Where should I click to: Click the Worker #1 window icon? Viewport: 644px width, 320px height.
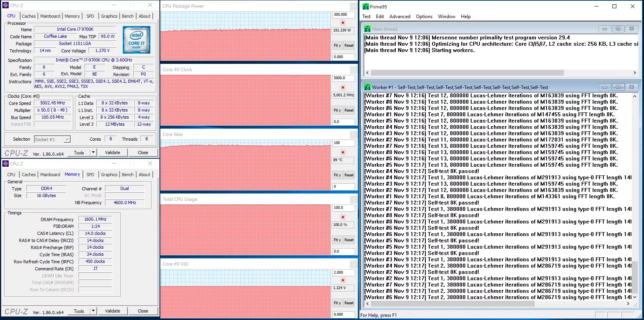tap(367, 87)
